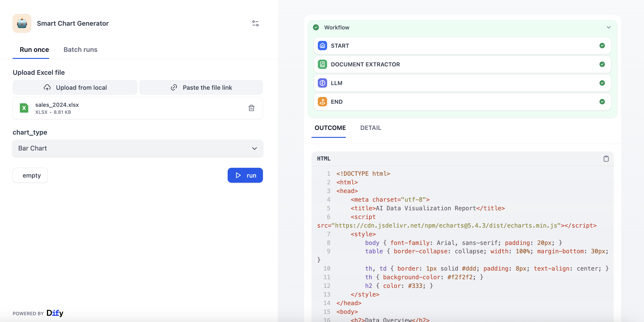Delete the sales_2024.xlsx file with trash icon
Image resolution: width=644 pixels, height=322 pixels.
point(251,108)
